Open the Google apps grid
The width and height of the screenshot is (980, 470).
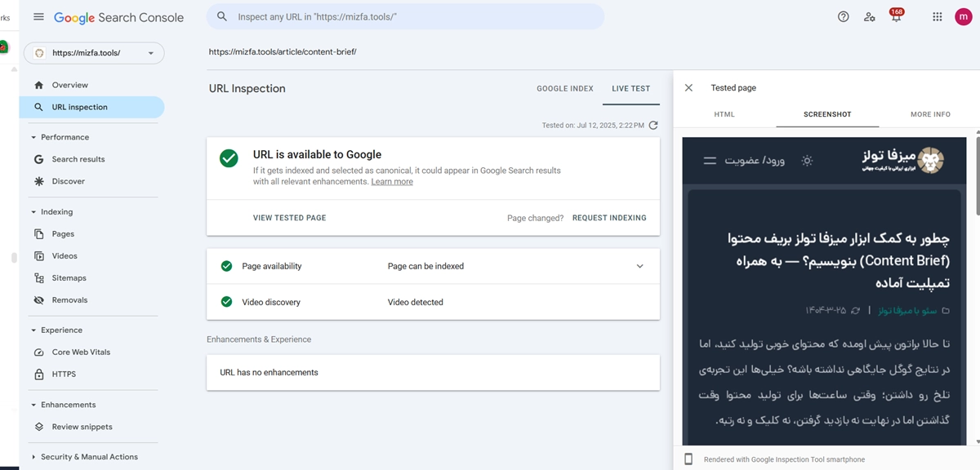click(937, 17)
